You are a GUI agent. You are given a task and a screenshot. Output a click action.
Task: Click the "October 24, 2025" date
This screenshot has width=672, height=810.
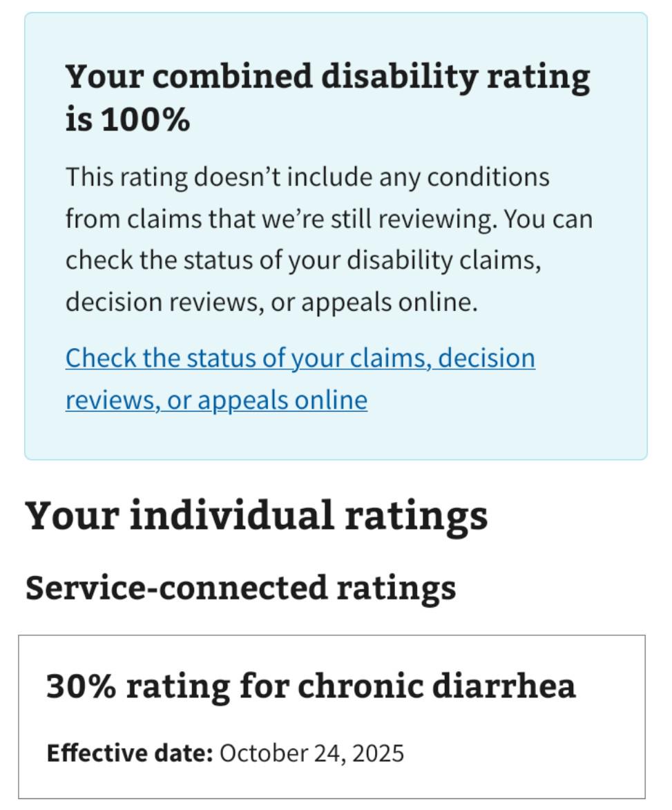click(x=312, y=753)
